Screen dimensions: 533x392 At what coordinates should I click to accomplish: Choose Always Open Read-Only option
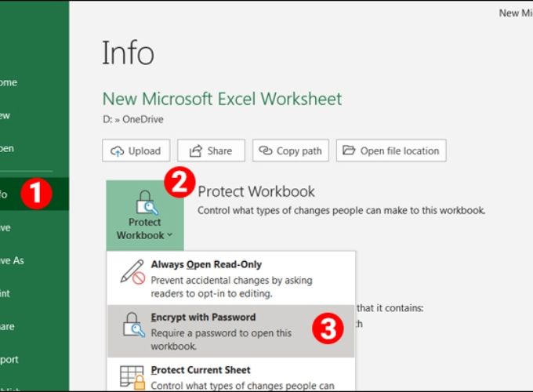(231, 279)
